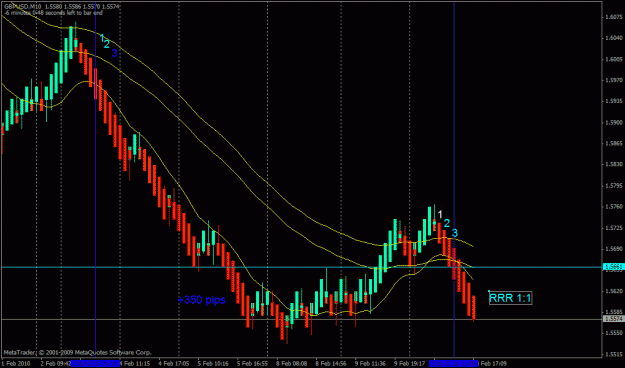This screenshot has width=625, height=368.
Task: Select the white number 1 label at right peak
Action: 440,215
